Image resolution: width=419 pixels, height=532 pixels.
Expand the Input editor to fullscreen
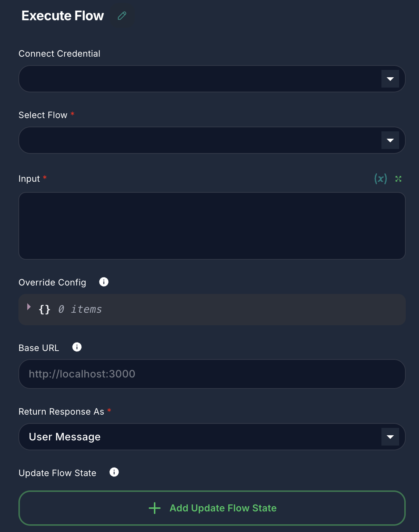(398, 179)
